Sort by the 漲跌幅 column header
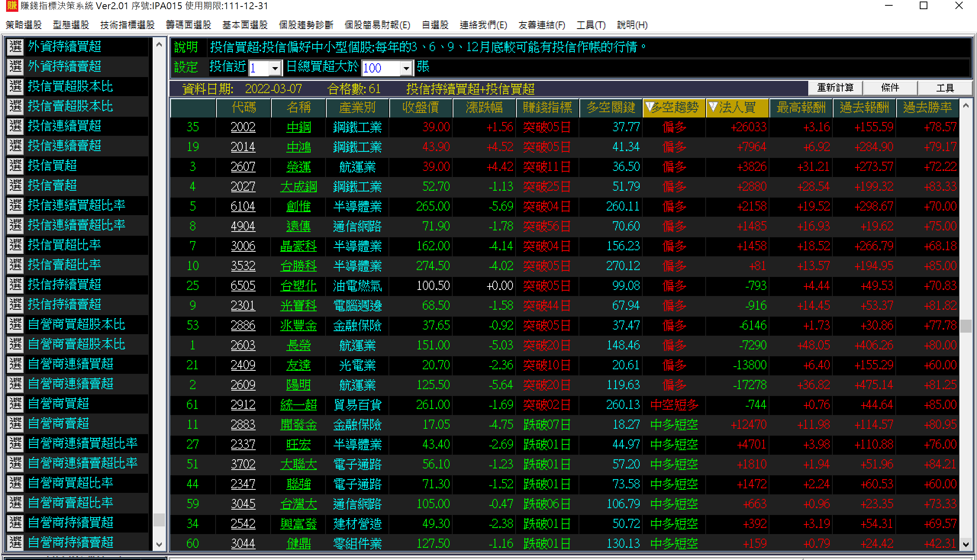Screen dimensions: 977x560 click(484, 107)
